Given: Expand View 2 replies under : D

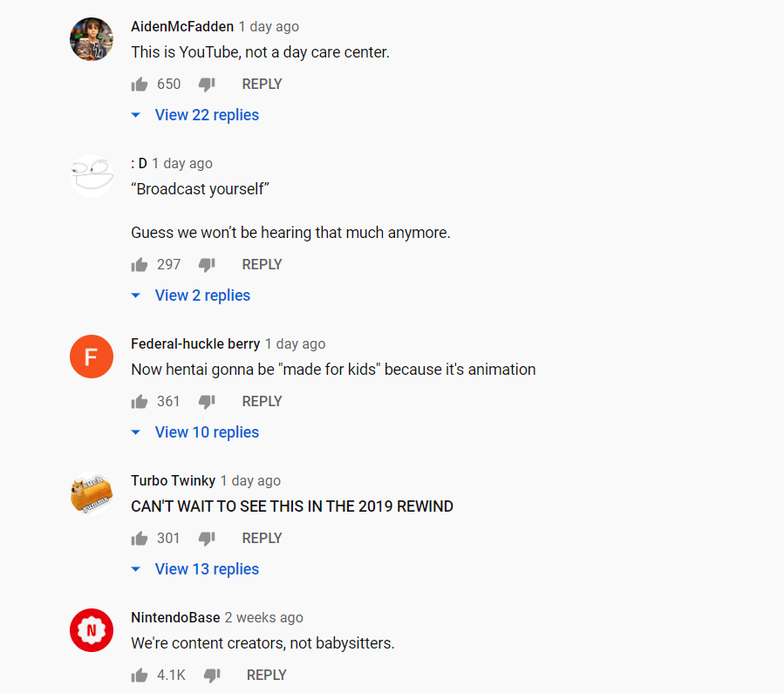Looking at the screenshot, I should (202, 296).
